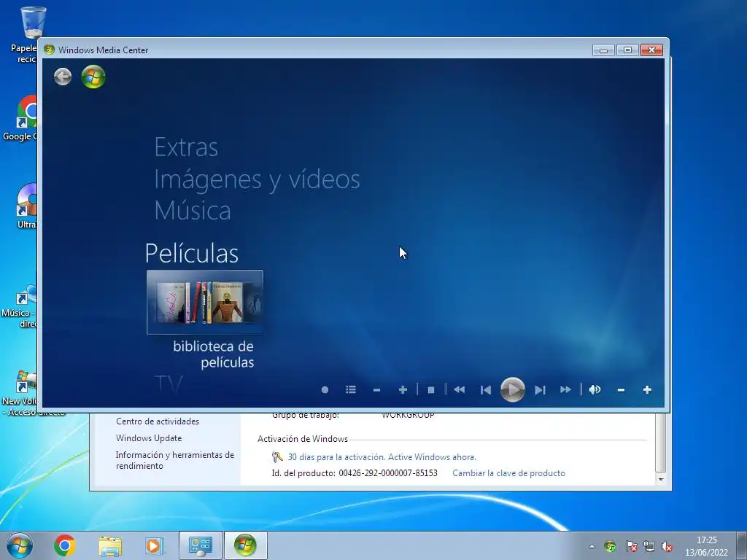Click Cambiar la clave de producto link

(x=508, y=473)
